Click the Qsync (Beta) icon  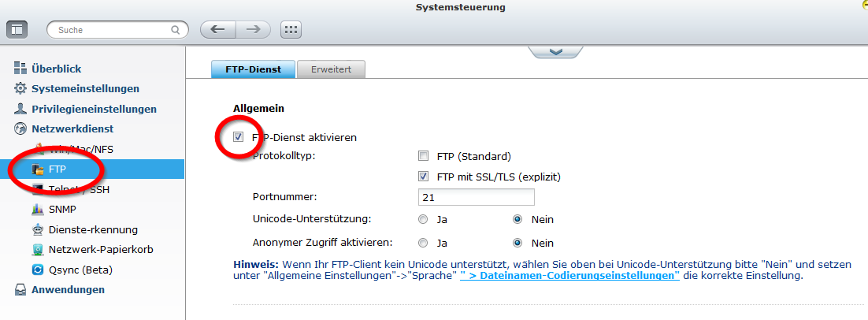(x=37, y=270)
